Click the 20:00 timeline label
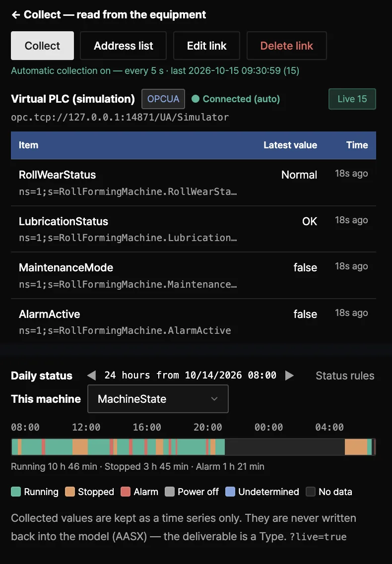Image resolution: width=392 pixels, height=564 pixels. point(208,427)
